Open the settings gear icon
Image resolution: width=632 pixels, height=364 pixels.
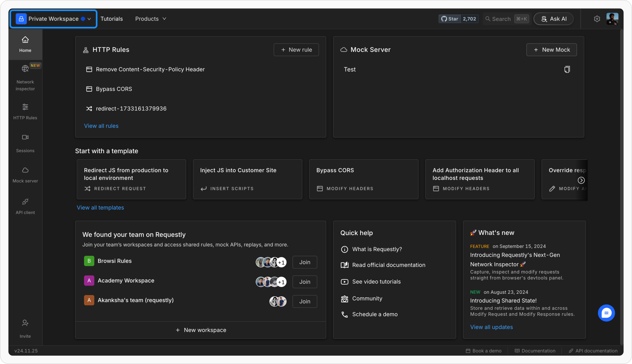tap(597, 19)
